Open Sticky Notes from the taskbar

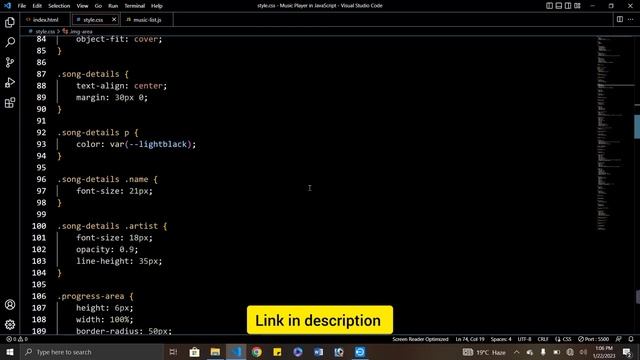click(277, 352)
